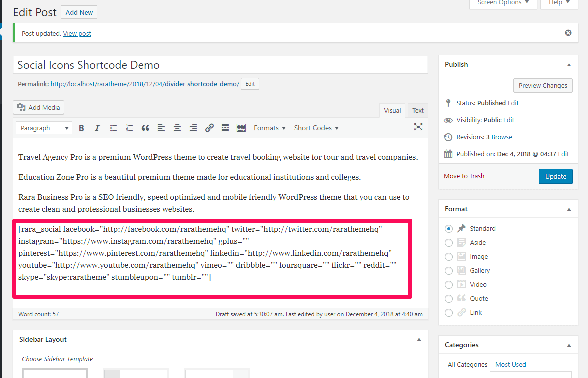The width and height of the screenshot is (588, 378).
Task: Insert a numbered list
Action: coord(129,128)
